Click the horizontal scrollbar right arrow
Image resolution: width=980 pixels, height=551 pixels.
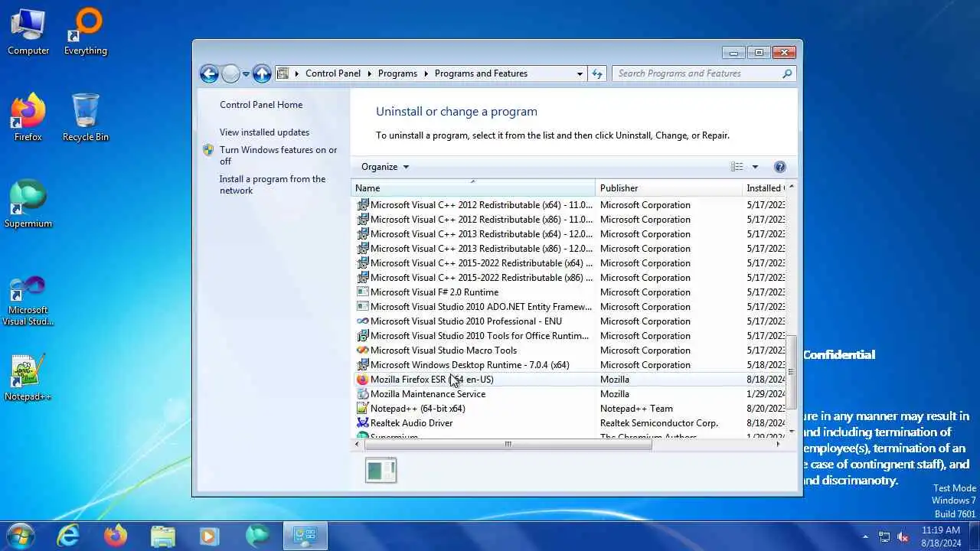click(779, 444)
